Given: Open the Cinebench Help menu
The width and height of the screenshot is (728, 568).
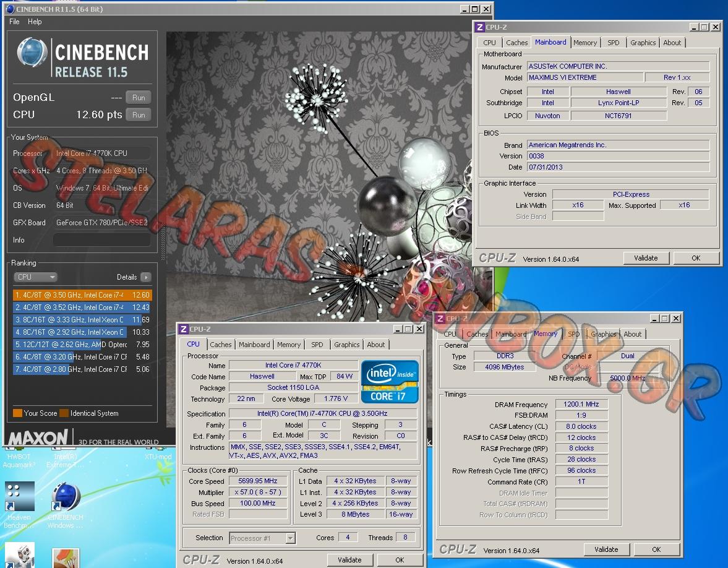Looking at the screenshot, I should [x=35, y=22].
